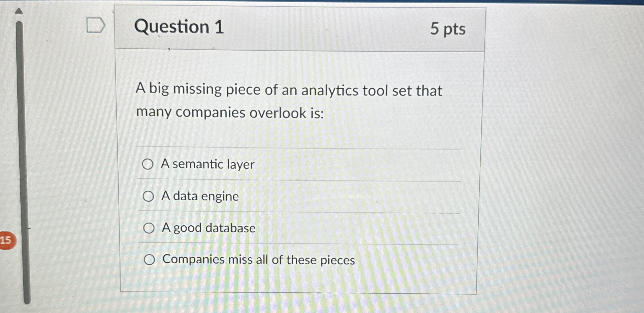Choose 'A data engine' as your answer
The height and width of the screenshot is (313, 644).
click(x=149, y=196)
